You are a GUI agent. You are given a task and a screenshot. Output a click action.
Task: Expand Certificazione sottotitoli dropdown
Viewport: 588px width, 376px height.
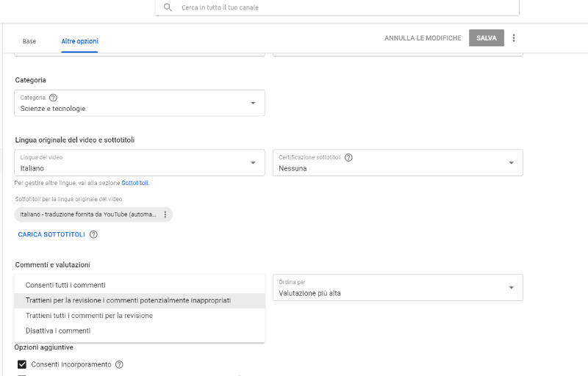511,163
